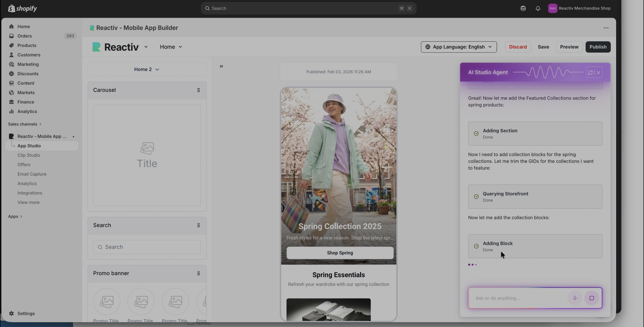Stop the AI agent response

coord(591,298)
